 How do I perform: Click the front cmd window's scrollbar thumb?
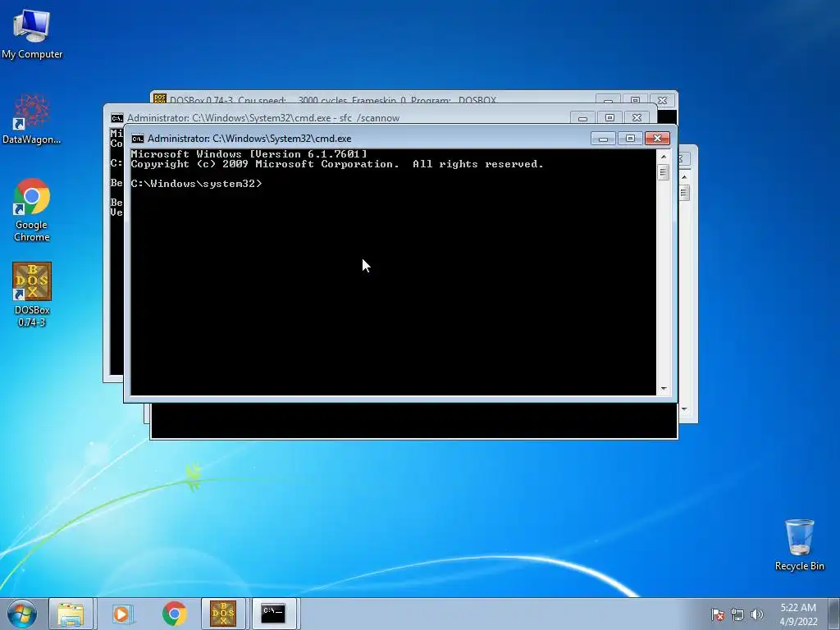pyautogui.click(x=664, y=172)
